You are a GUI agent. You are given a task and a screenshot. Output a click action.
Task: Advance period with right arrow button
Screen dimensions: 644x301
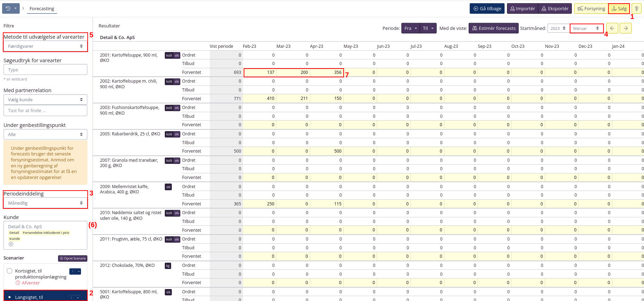pos(625,28)
